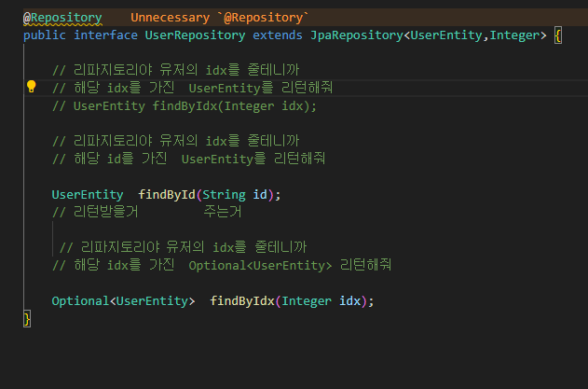Click the public keyword

click(x=45, y=35)
